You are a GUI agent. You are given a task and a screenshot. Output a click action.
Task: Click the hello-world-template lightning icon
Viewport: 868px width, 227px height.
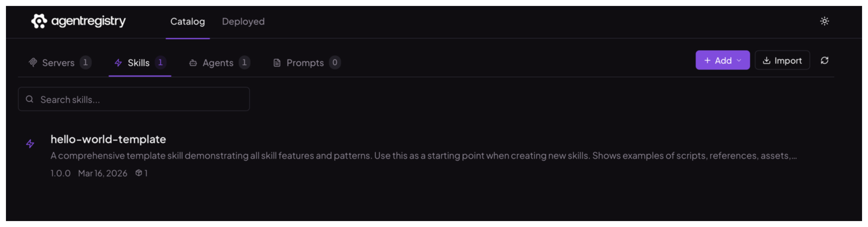tap(30, 144)
